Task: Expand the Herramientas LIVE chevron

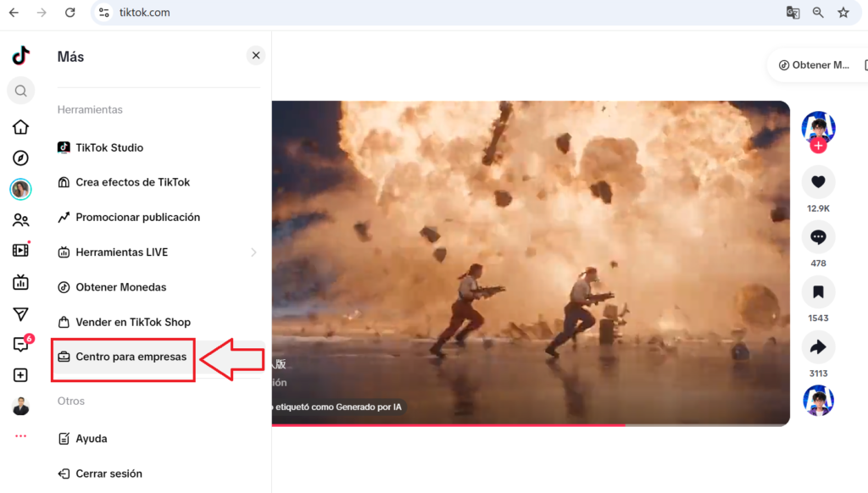Action: 253,252
